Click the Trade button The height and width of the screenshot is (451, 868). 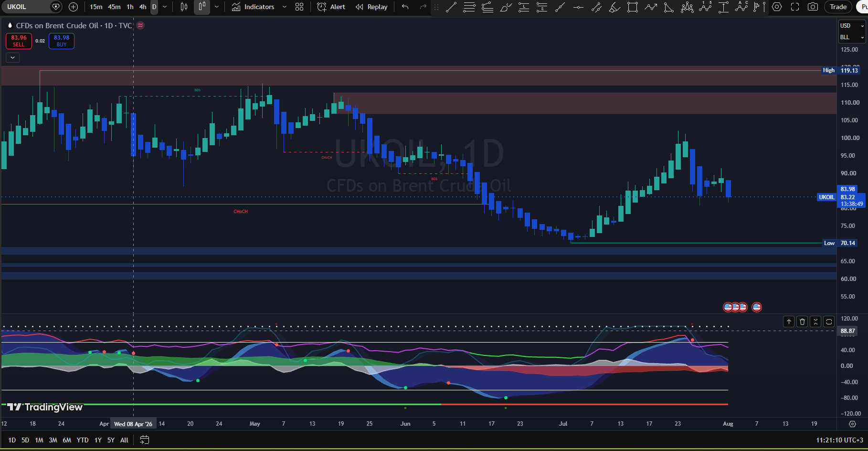[x=838, y=7]
